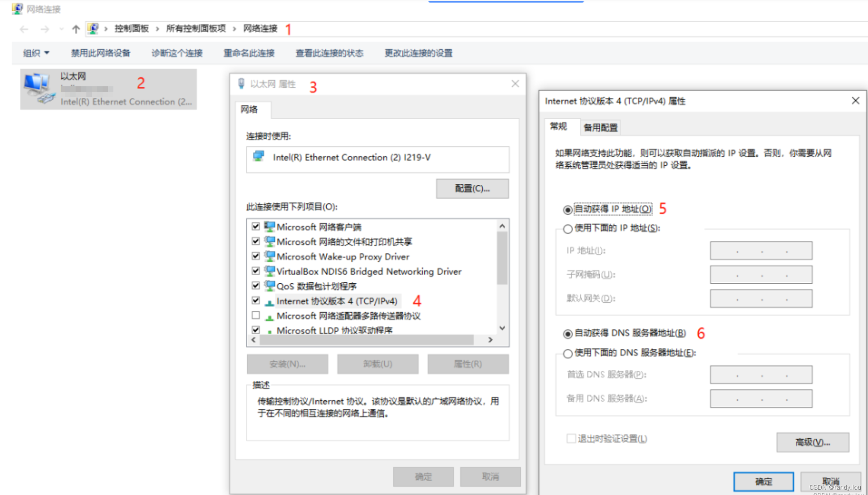Toggle QoS 数据包计划程序 checkbox

point(256,285)
